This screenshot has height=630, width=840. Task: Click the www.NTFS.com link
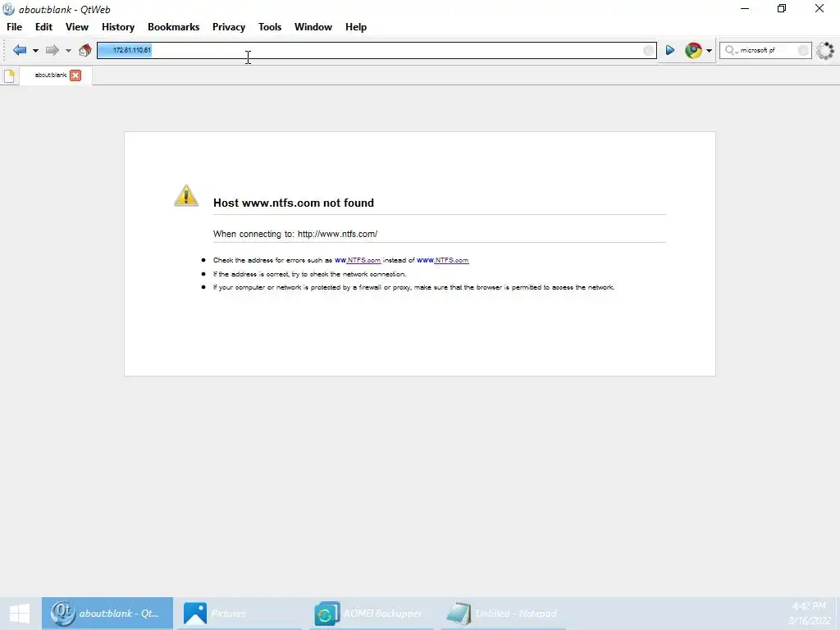click(442, 260)
